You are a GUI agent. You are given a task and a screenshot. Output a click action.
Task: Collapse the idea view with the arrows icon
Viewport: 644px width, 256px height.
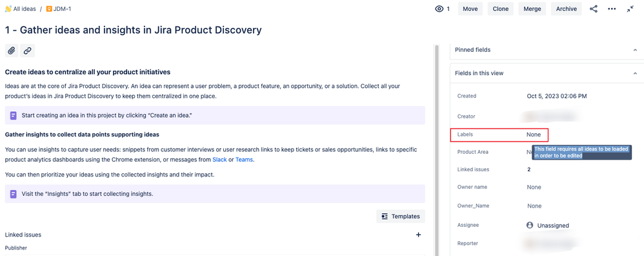(x=630, y=8)
